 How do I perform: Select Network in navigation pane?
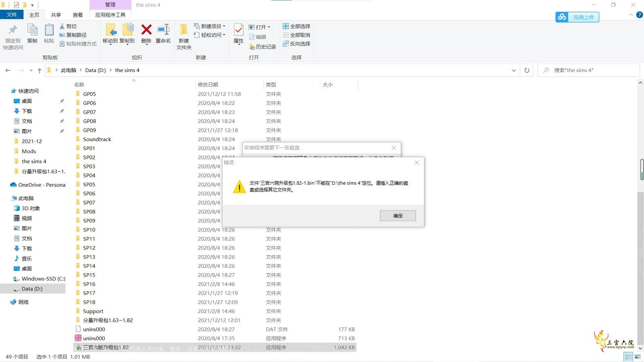pyautogui.click(x=20, y=302)
